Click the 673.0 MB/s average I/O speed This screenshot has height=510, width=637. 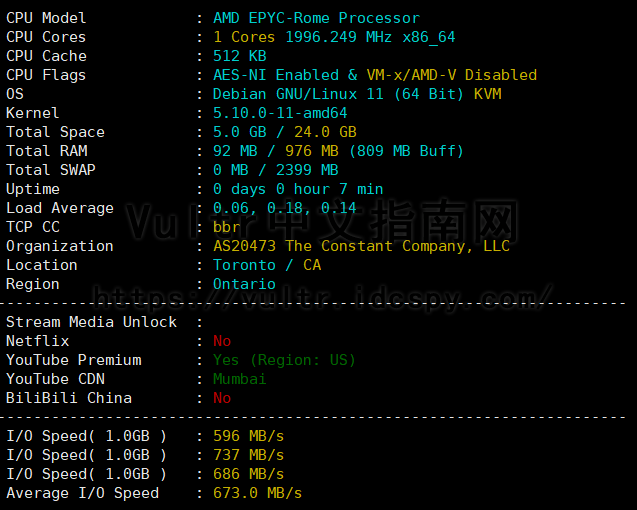[257, 493]
